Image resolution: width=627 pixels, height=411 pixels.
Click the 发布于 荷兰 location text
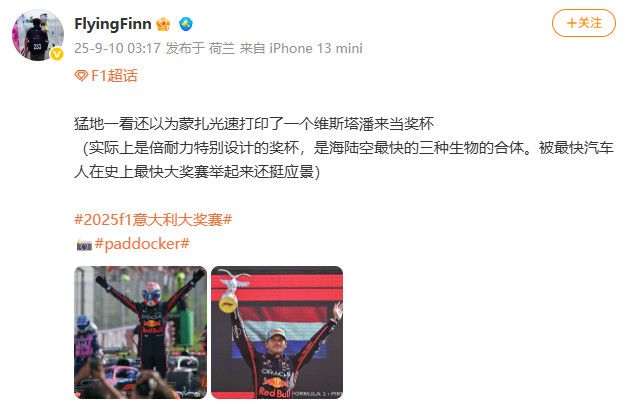[200, 48]
